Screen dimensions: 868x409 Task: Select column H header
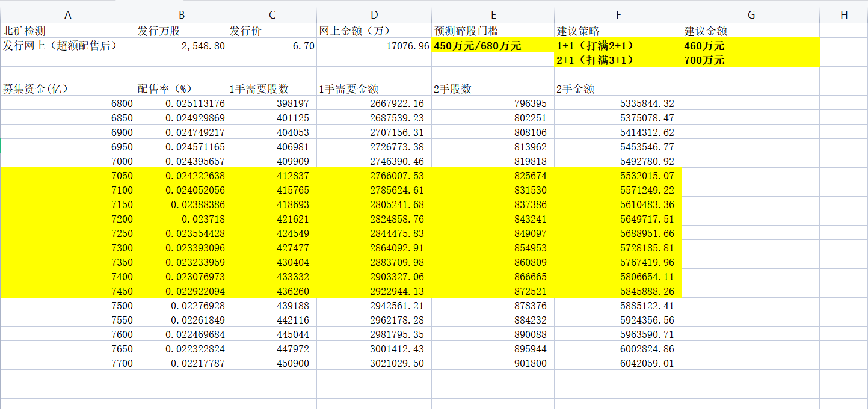coord(844,15)
